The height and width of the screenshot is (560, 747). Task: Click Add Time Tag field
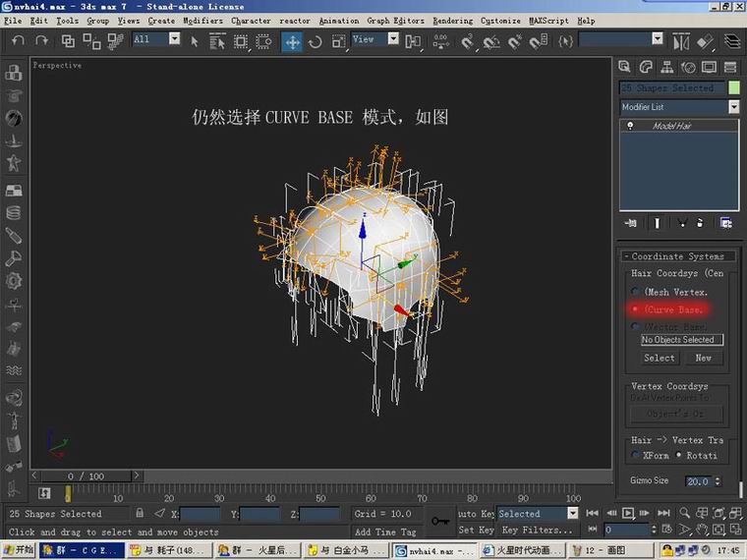click(x=386, y=532)
